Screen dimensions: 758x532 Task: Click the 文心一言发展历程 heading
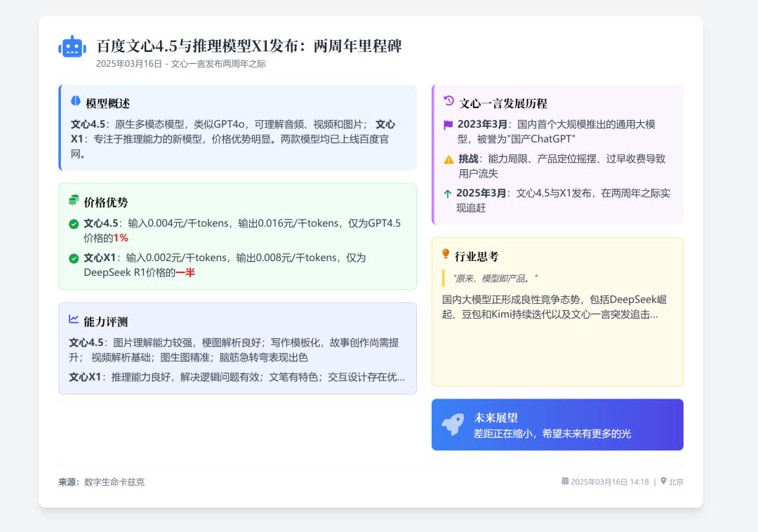tap(503, 103)
